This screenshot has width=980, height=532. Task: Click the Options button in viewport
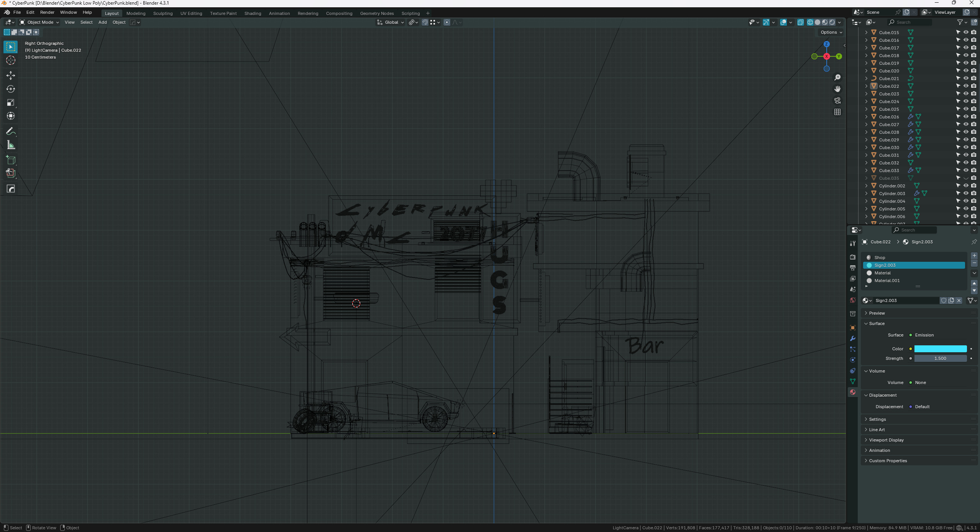click(x=831, y=32)
